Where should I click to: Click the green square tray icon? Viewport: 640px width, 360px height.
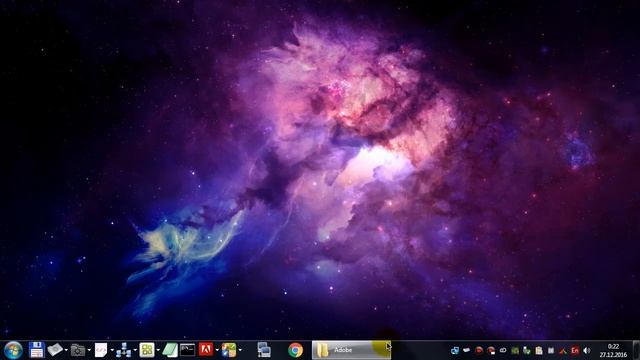point(515,350)
